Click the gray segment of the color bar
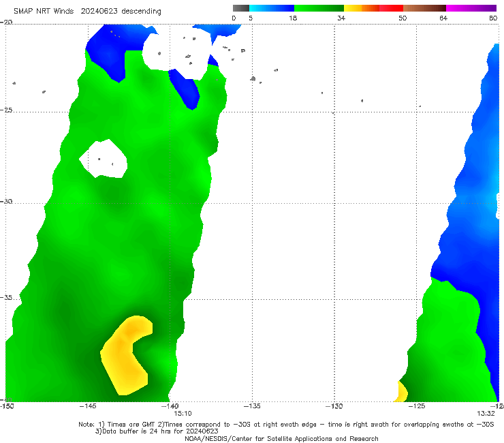504x443 pixels. coord(241,8)
